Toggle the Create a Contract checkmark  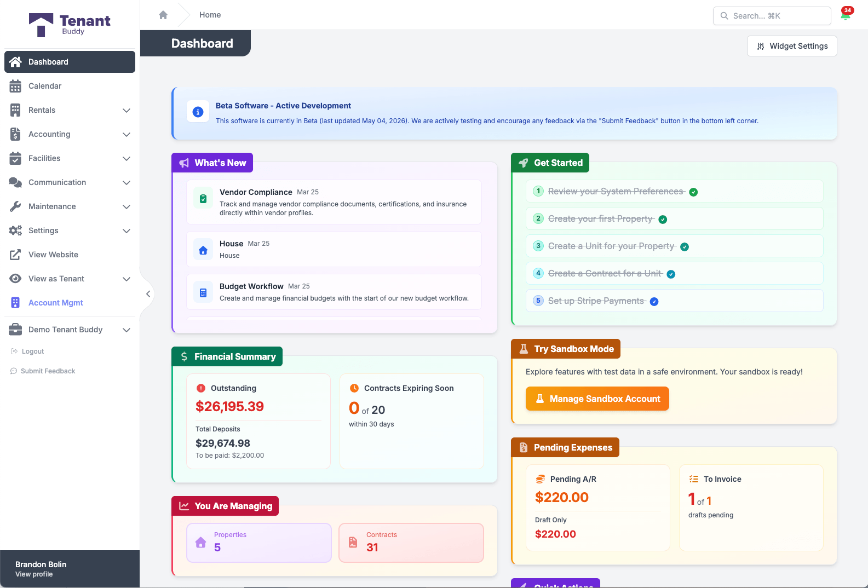click(671, 274)
